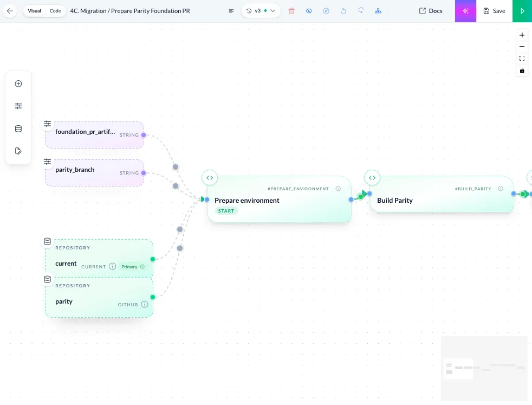
Task: Click the START badge on Prepare environment
Action: coord(226,211)
